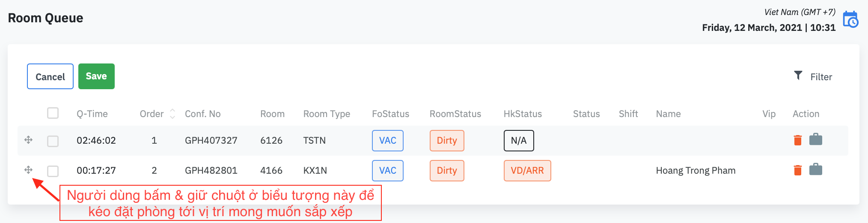Delete room 4166 from the queue
868x223 pixels.
click(797, 170)
